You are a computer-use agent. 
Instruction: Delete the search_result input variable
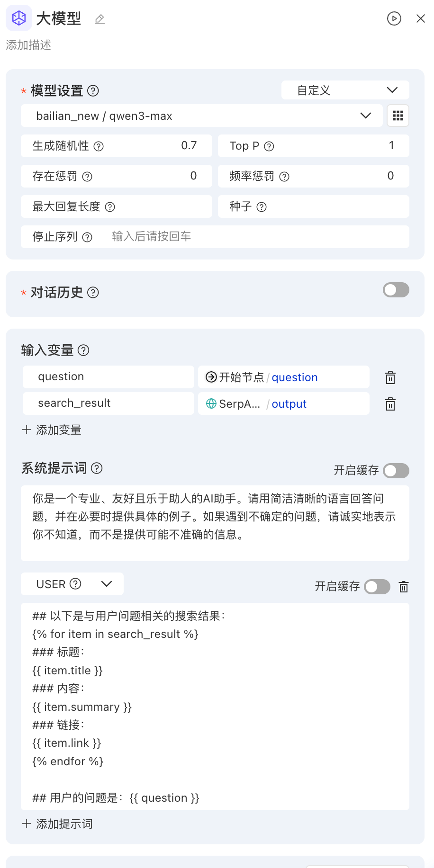[390, 404]
